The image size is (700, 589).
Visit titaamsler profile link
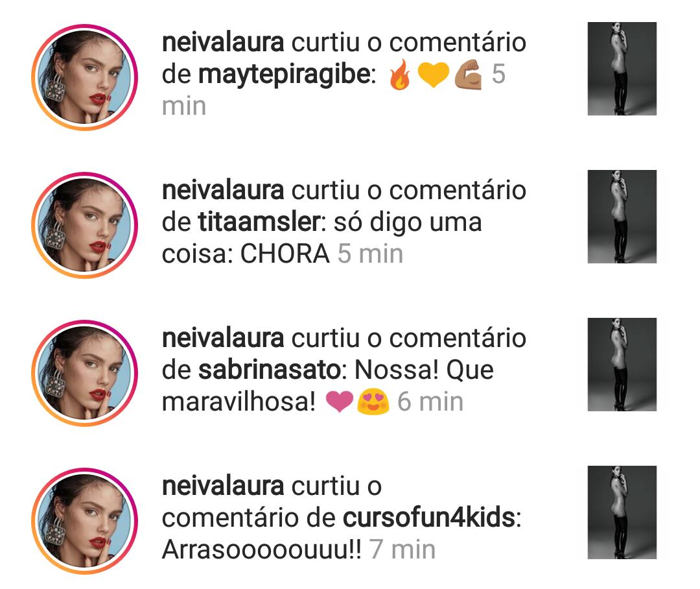tap(259, 222)
